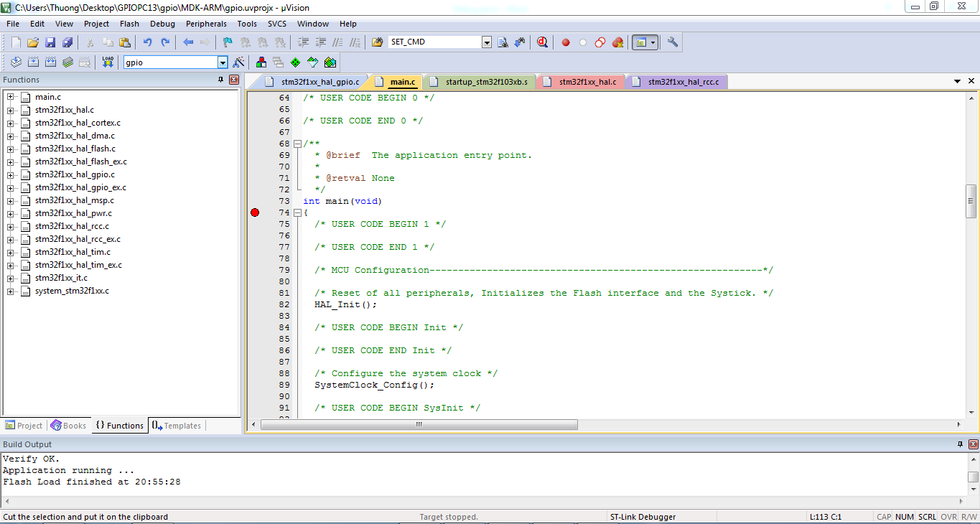
Task: Undo the last edit
Action: pyautogui.click(x=148, y=42)
